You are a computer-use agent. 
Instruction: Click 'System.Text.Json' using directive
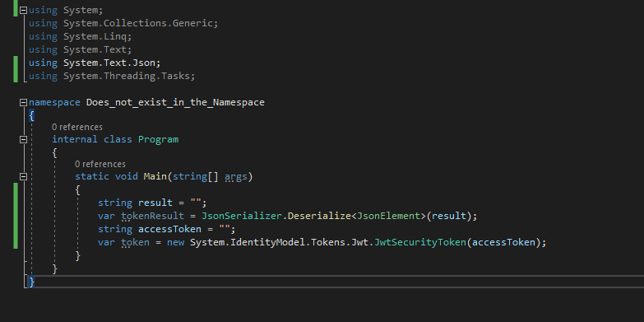109,63
